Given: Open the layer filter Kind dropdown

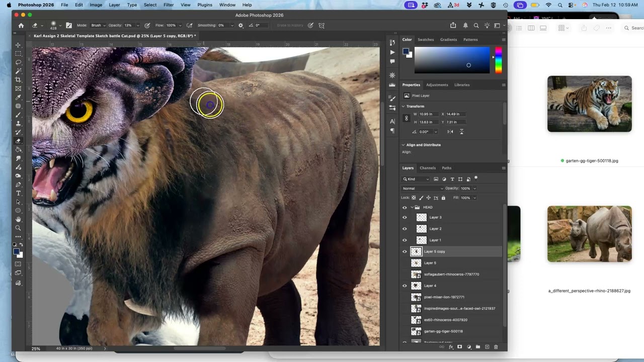Looking at the screenshot, I should point(417,179).
